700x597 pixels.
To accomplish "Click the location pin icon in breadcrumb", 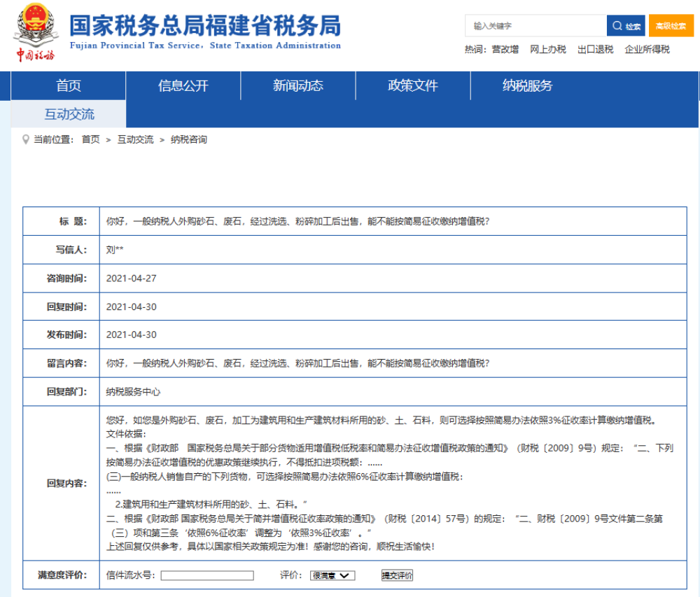I will coord(26,139).
